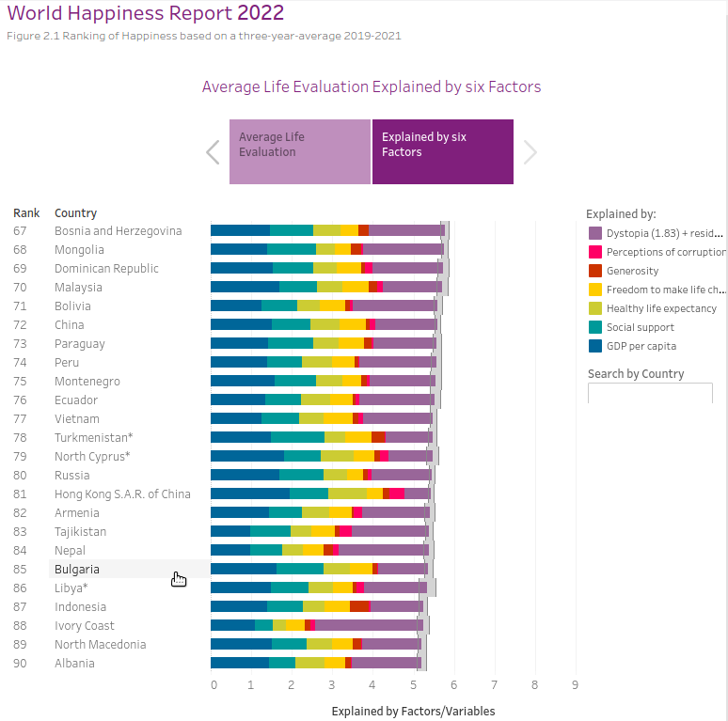Image resolution: width=728 pixels, height=721 pixels.
Task: Select the Albania country label
Action: (x=74, y=664)
